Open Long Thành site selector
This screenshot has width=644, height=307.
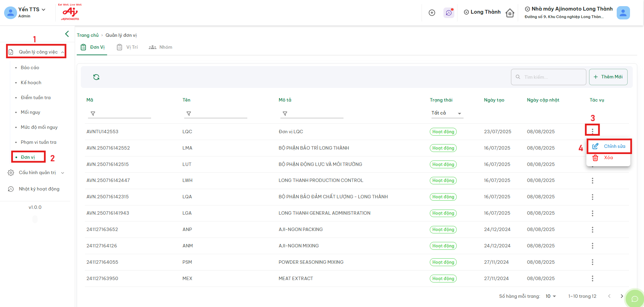[x=482, y=12]
